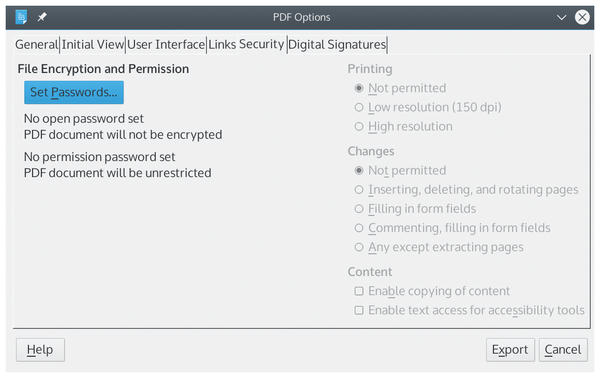Choose Filling in form fields option

click(x=415, y=209)
